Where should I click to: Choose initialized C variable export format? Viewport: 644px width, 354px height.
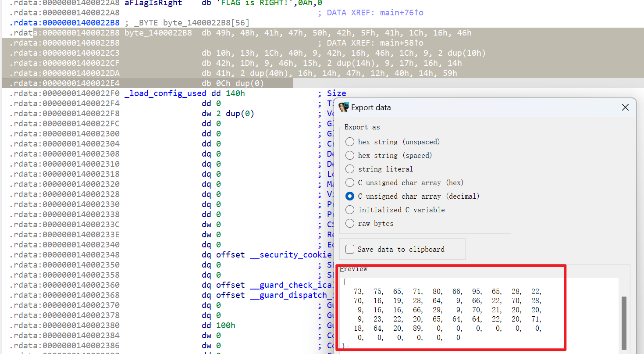tap(350, 210)
